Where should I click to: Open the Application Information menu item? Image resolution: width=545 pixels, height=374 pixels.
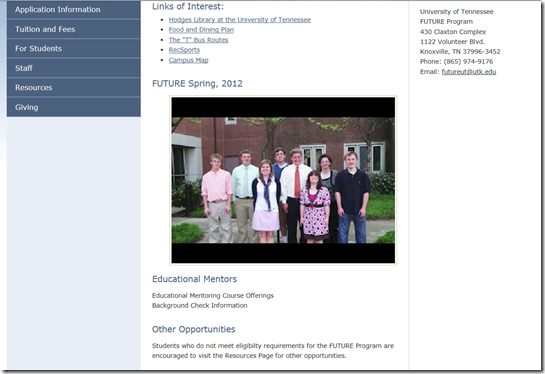74,10
